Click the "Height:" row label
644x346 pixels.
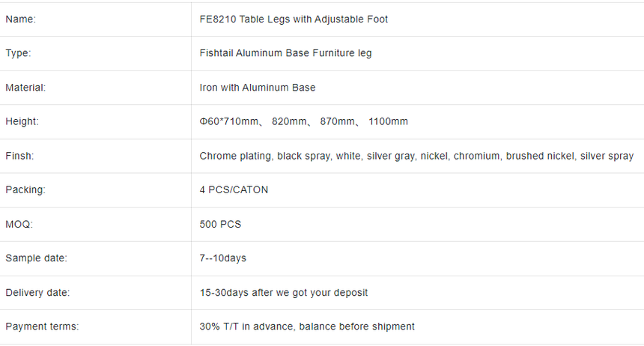click(22, 121)
